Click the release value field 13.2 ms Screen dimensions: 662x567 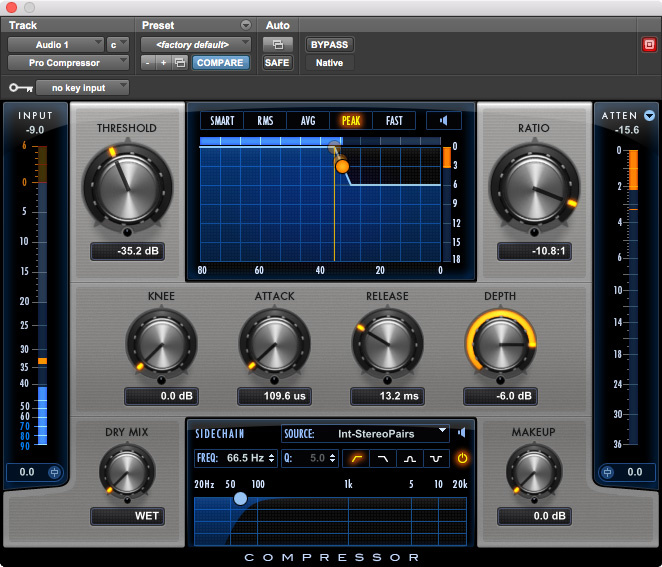[388, 396]
